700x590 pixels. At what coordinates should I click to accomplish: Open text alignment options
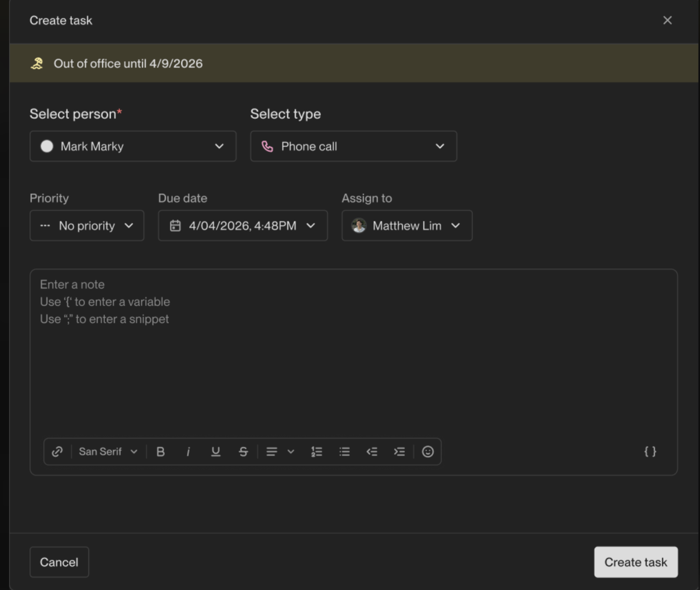(279, 452)
